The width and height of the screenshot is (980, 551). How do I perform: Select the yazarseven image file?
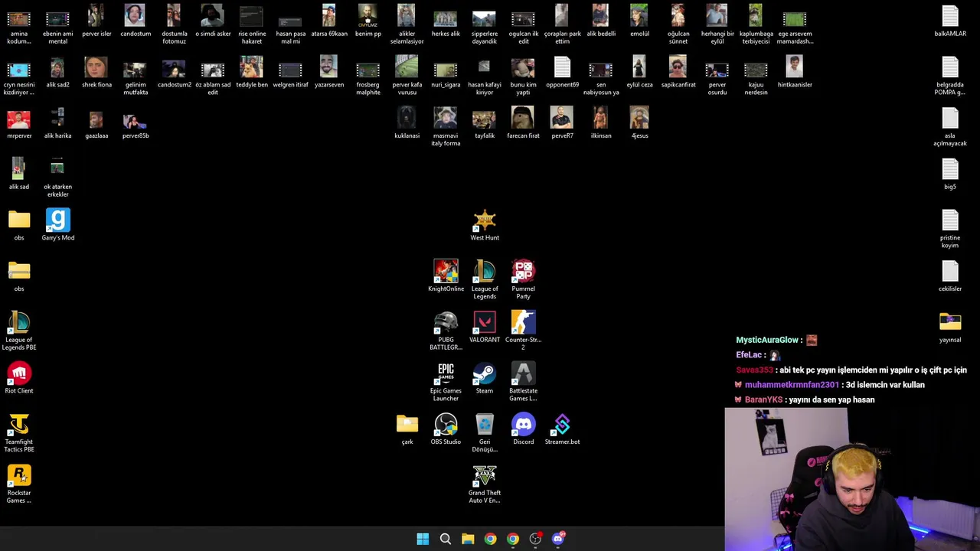tap(329, 73)
